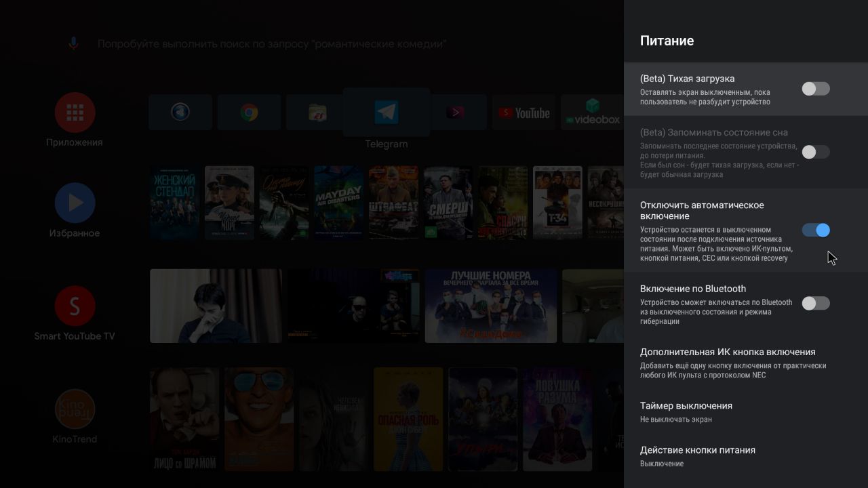Open the Смерш poster
Viewport: 868px width, 488px height.
(448, 203)
